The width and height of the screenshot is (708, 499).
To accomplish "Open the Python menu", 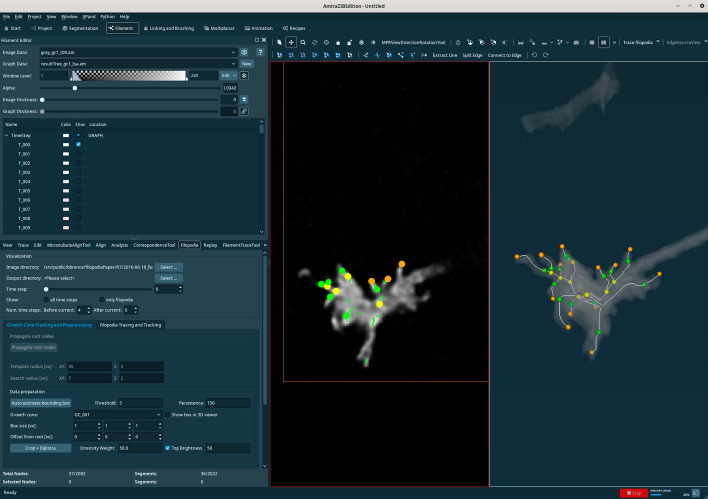I will pos(107,17).
